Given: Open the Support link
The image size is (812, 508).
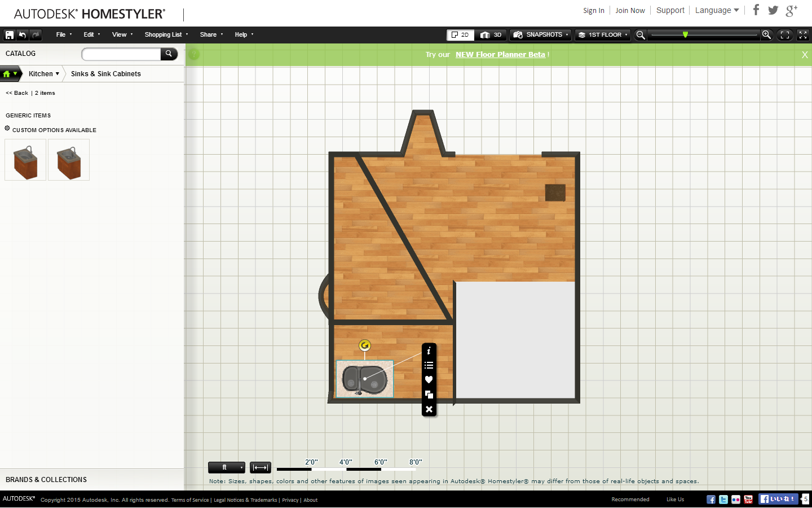Looking at the screenshot, I should tap(670, 10).
